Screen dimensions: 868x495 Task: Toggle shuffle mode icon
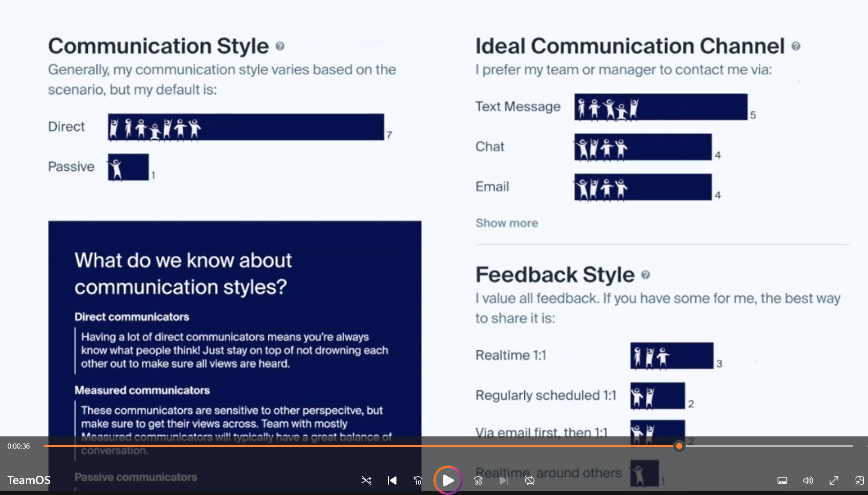coord(366,480)
